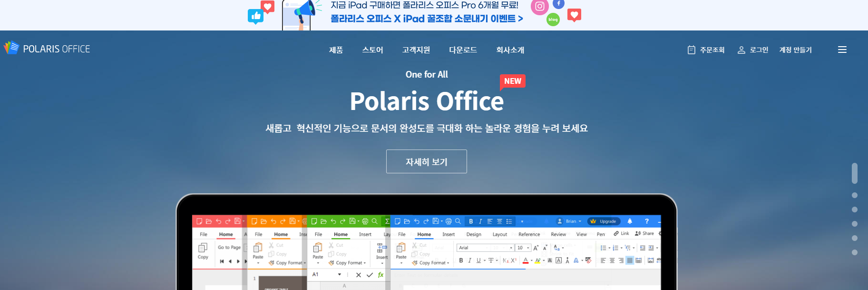Click the 계정 만들기 link
The image size is (868, 290).
[795, 50]
